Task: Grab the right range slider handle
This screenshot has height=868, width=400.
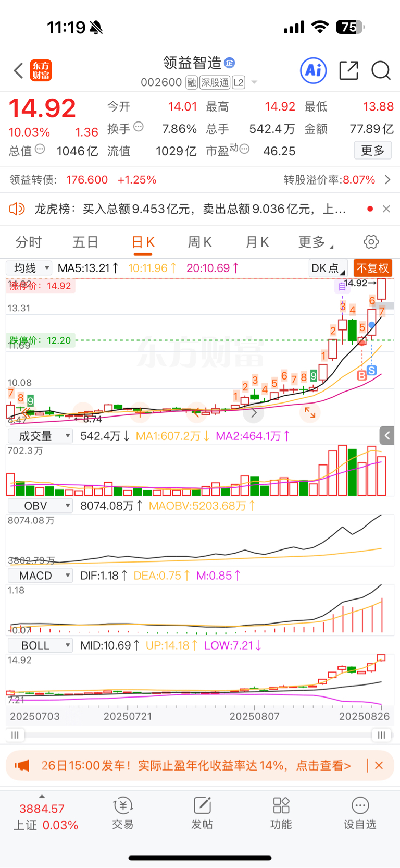Action: coord(381,735)
